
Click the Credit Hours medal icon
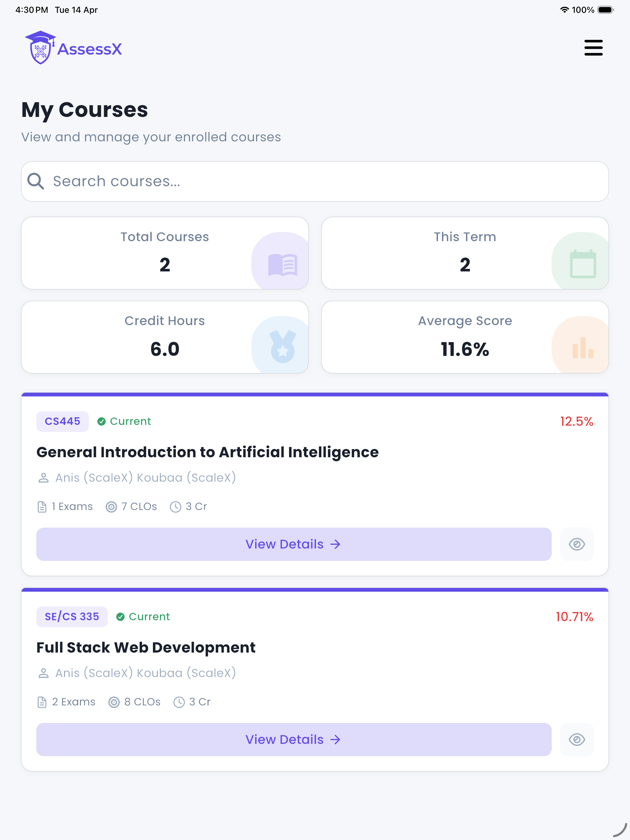[x=283, y=346]
